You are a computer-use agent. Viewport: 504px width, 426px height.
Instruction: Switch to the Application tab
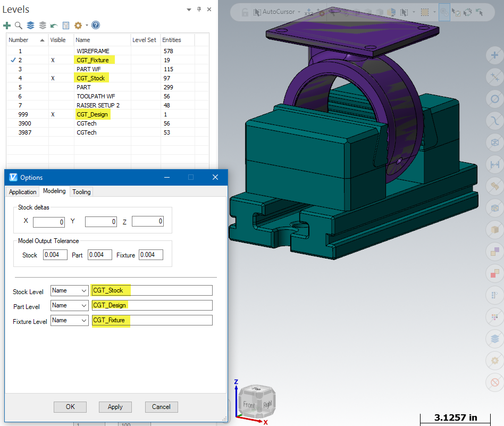point(22,191)
